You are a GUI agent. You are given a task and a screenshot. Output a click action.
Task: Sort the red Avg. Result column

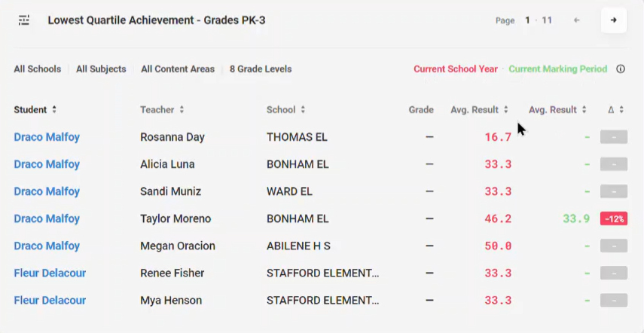click(506, 110)
